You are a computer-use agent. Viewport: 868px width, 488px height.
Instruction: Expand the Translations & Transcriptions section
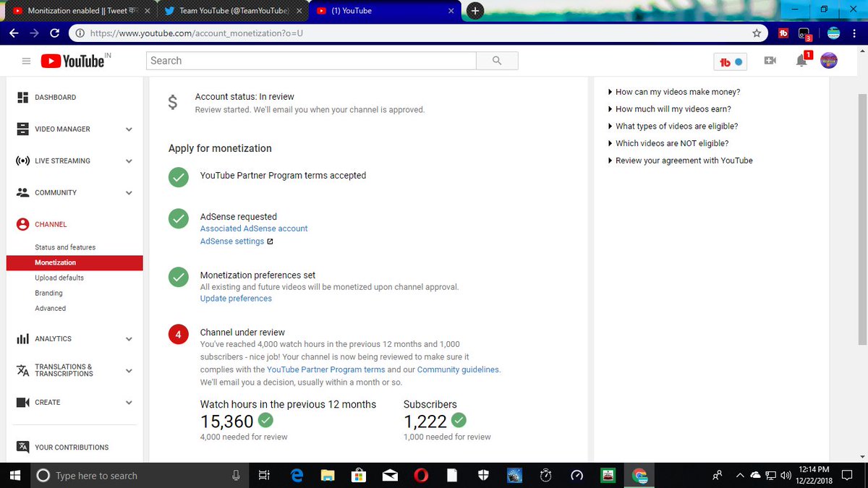[x=129, y=371]
